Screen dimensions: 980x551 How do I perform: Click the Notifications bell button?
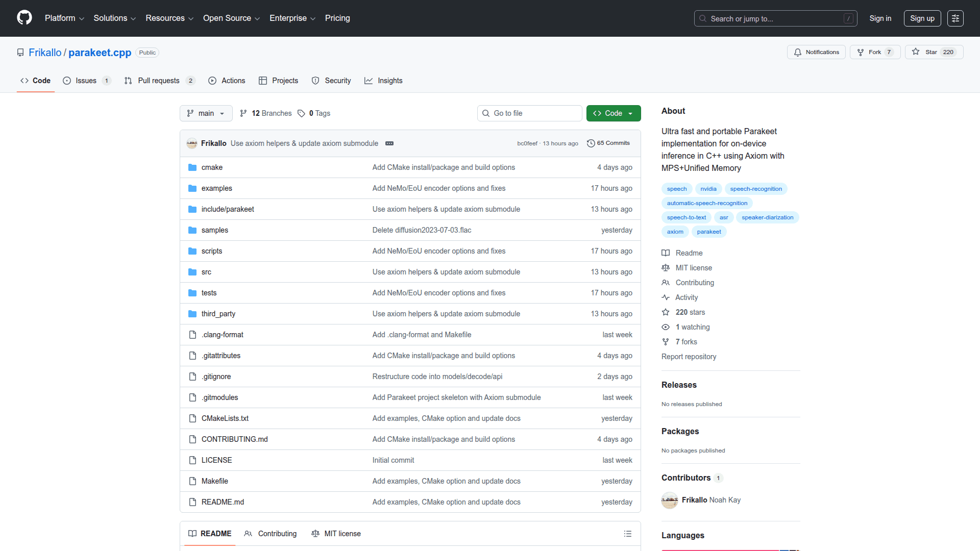tap(816, 52)
